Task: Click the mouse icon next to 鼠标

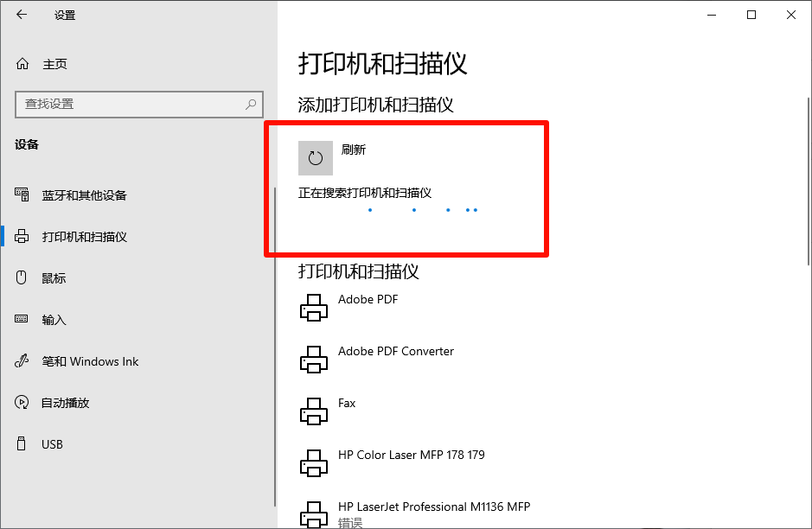Action: pyautogui.click(x=22, y=277)
